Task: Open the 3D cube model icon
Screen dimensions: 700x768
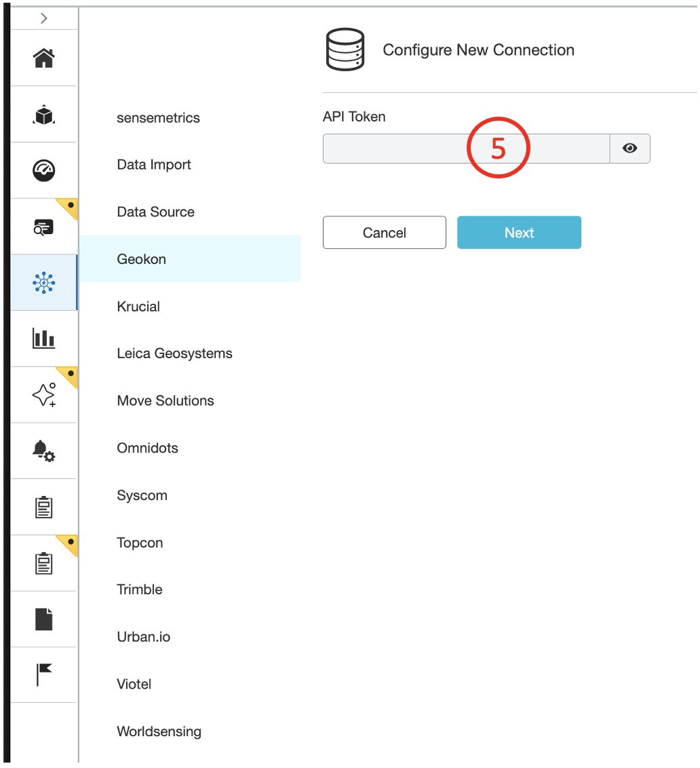Action: pyautogui.click(x=44, y=115)
